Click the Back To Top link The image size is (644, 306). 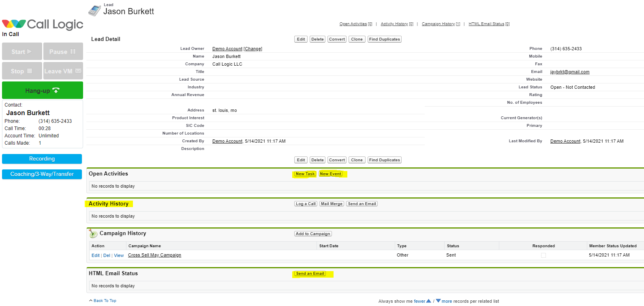coord(105,301)
